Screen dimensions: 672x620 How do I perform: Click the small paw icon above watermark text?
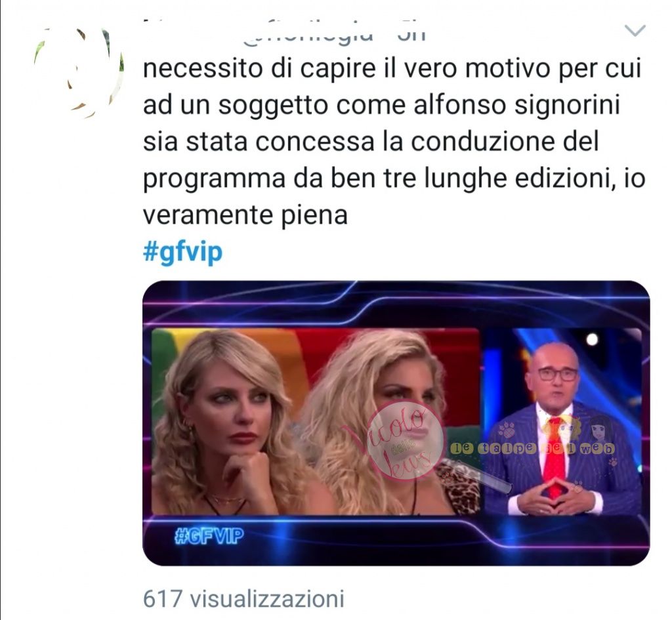(507, 429)
